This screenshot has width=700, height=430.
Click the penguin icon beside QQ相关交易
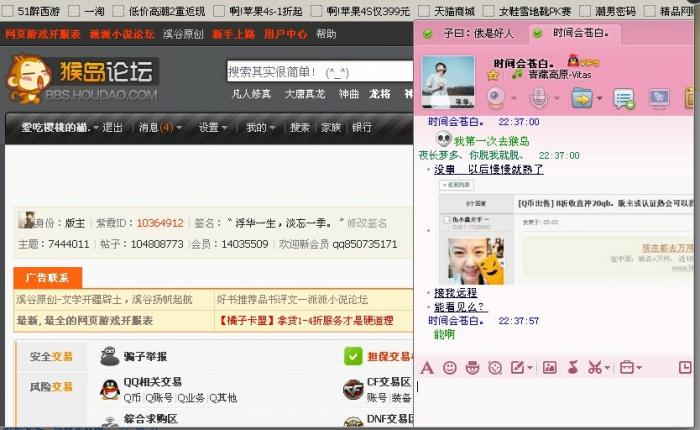[x=110, y=390]
